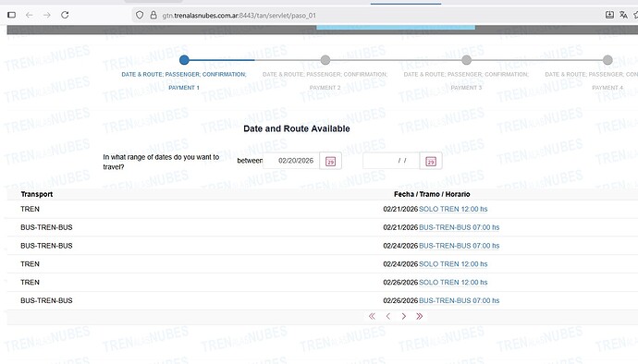Click the Payment 3 step label
This screenshot has height=364, width=638.
point(466,81)
